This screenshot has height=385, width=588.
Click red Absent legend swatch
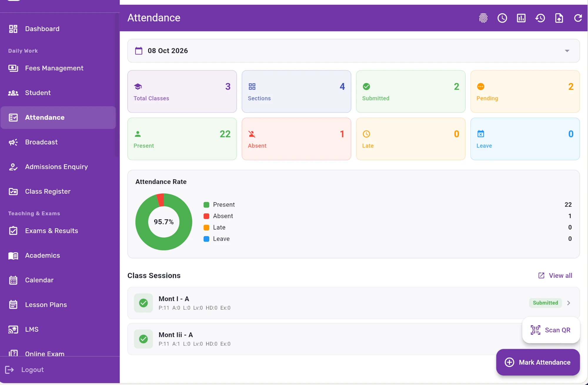pyautogui.click(x=206, y=216)
